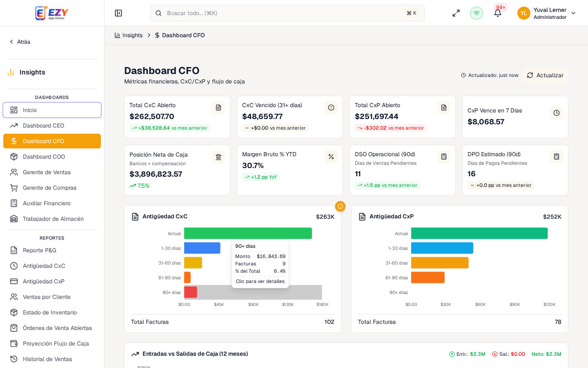The height and width of the screenshot is (368, 588).
Task: Open the user account dropdown chevron
Action: pos(573,13)
